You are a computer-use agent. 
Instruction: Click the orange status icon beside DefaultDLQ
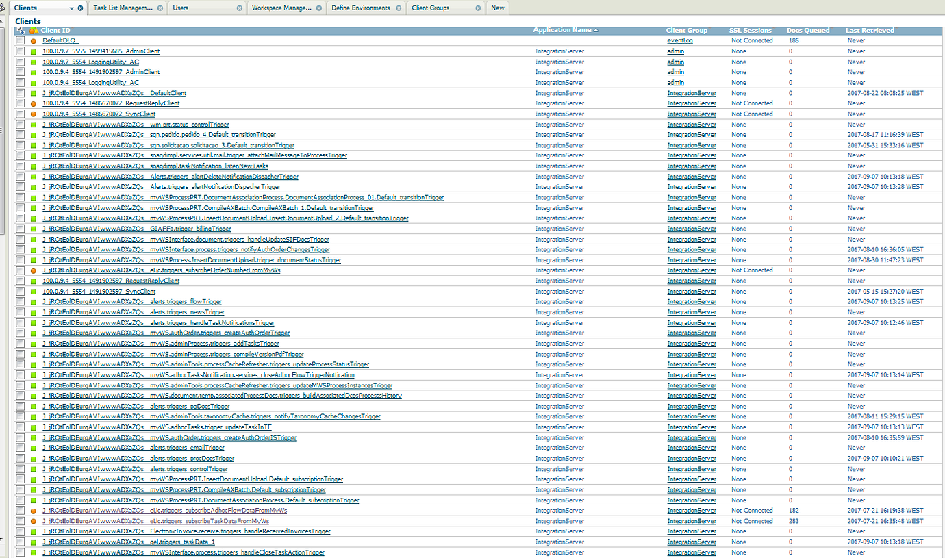tap(33, 41)
